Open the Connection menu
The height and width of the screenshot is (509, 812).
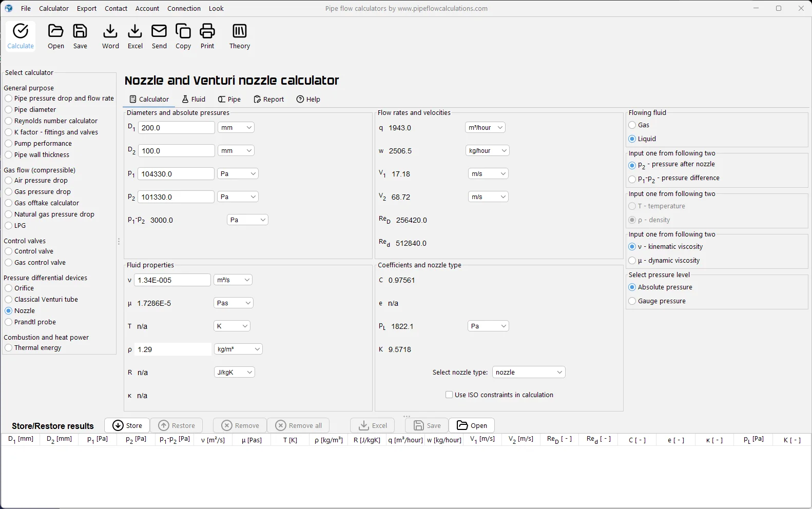pos(184,8)
